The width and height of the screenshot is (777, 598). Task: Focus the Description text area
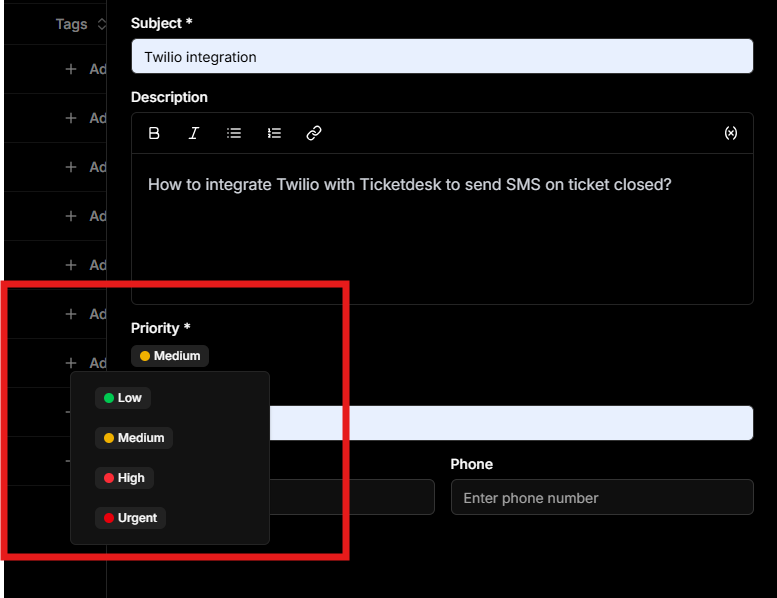[x=442, y=228]
